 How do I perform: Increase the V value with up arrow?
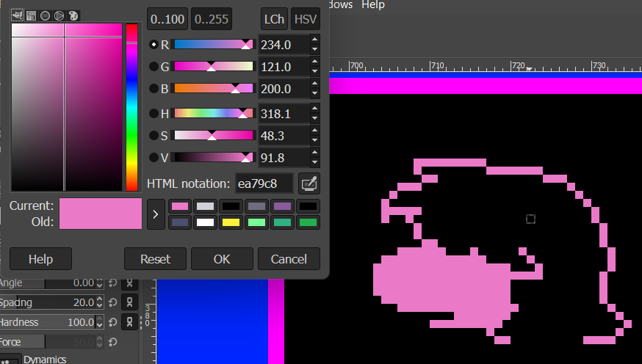(315, 153)
